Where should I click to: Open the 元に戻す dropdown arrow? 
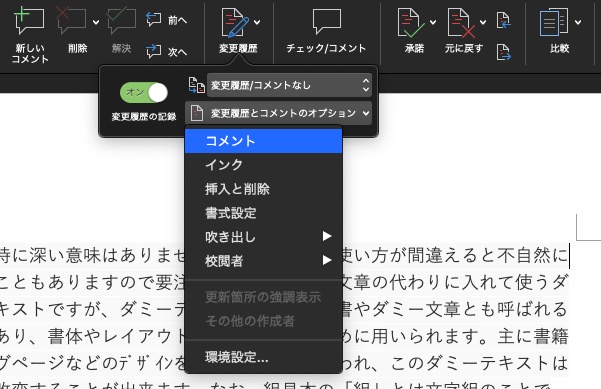(483, 22)
